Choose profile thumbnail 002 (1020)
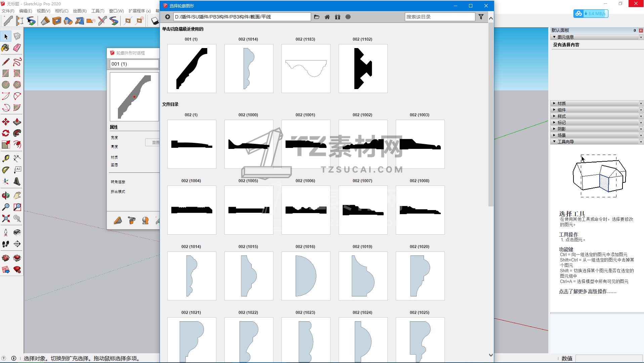 [x=420, y=276]
